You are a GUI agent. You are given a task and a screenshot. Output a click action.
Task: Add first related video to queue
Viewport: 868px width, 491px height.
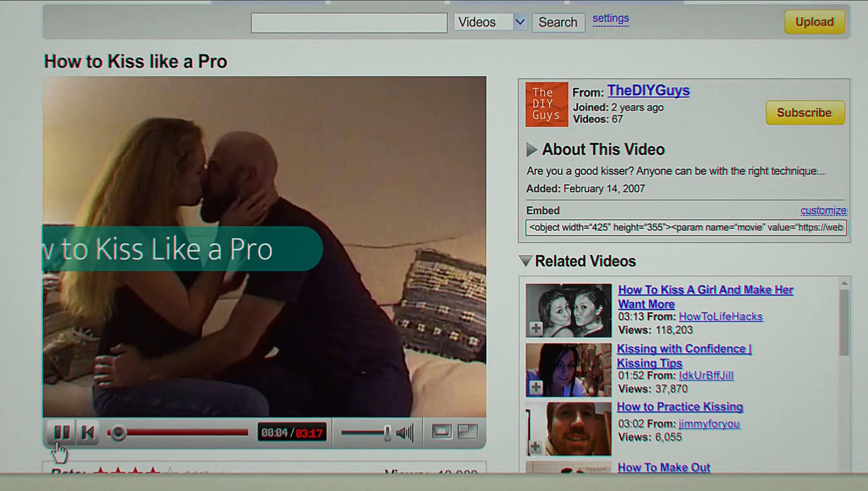point(535,328)
